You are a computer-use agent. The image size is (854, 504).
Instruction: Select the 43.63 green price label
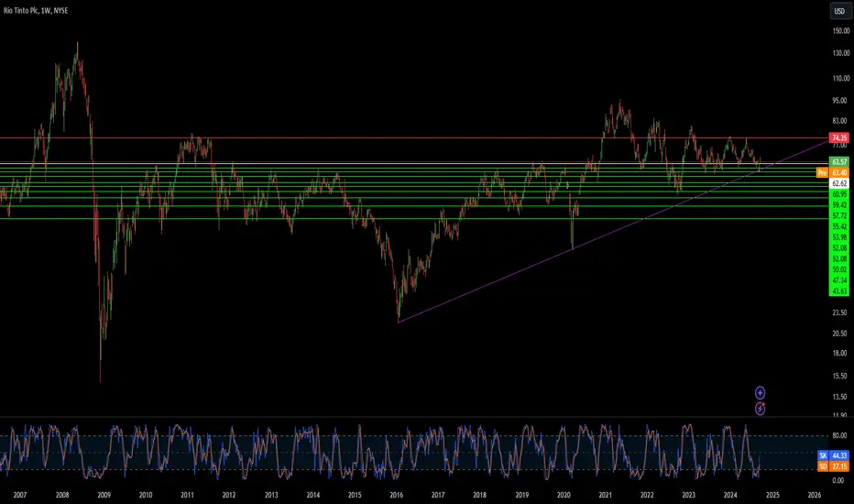(x=838, y=291)
